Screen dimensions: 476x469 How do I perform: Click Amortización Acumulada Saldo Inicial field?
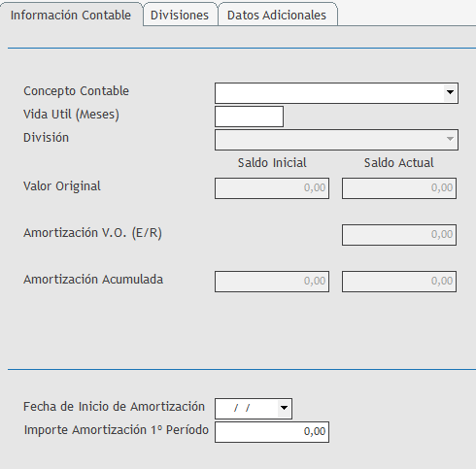[x=272, y=282]
